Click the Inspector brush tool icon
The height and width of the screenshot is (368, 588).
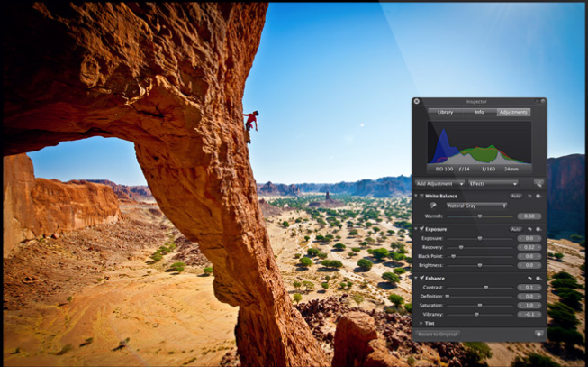click(538, 183)
